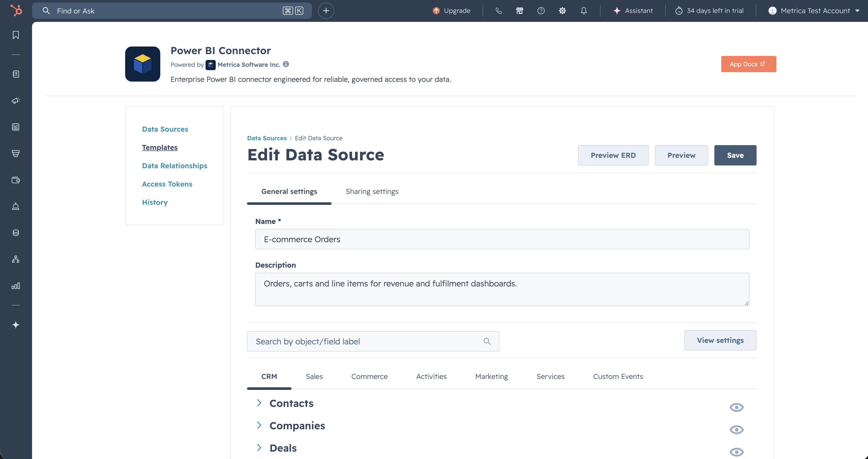The image size is (868, 459).
Task: Open the Marketing megaphone sidebar icon
Action: pos(16,100)
